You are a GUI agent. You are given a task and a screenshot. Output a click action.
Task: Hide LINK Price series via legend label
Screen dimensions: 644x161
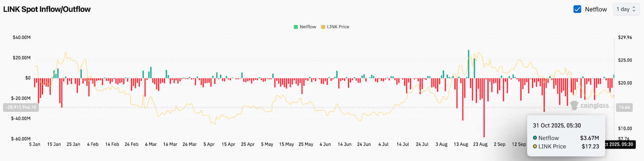point(338,27)
